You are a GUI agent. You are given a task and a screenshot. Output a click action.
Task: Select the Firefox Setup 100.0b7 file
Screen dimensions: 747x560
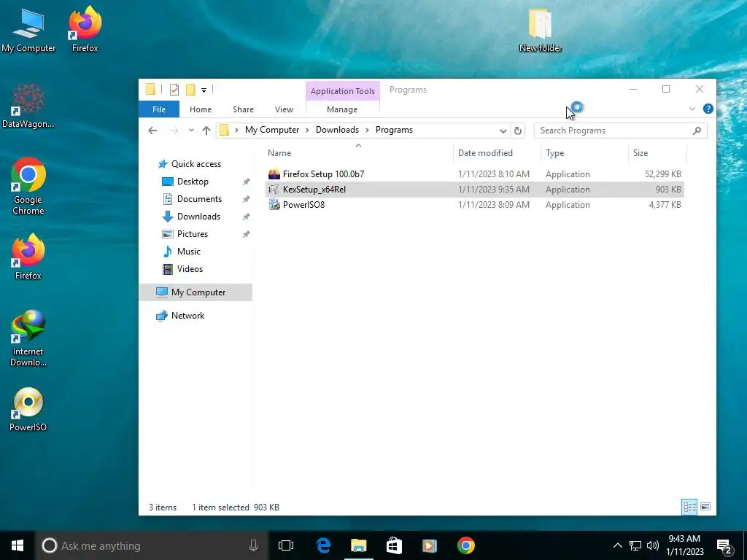pos(474,174)
